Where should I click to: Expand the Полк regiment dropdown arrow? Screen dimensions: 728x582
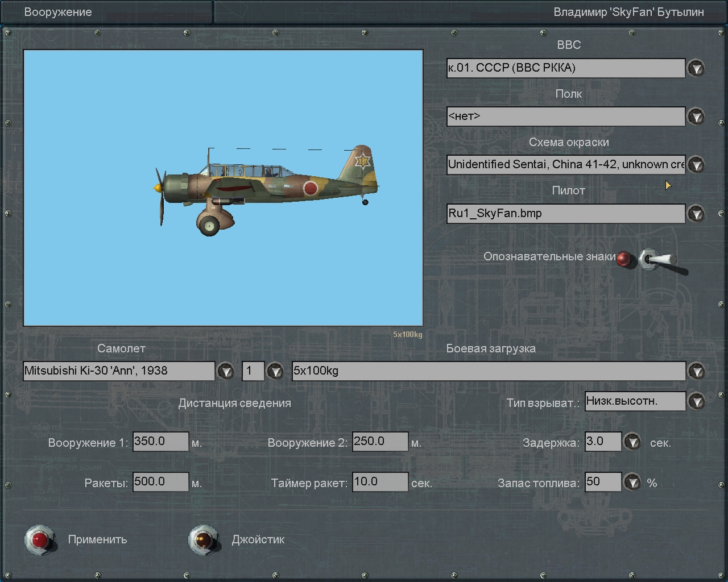point(696,117)
